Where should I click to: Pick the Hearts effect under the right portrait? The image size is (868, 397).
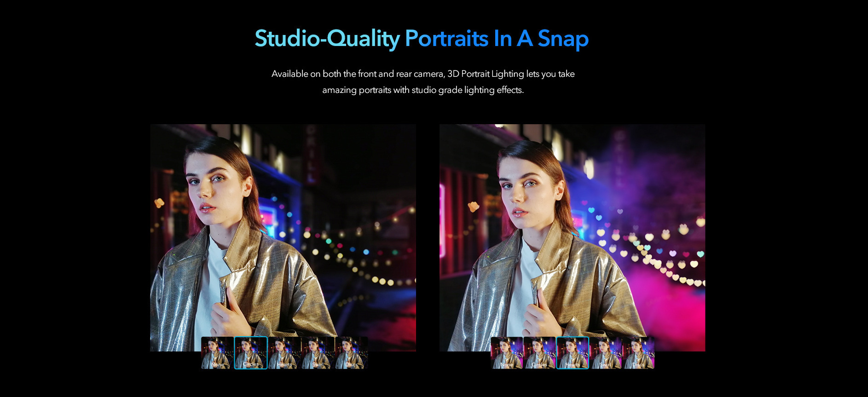click(x=573, y=353)
